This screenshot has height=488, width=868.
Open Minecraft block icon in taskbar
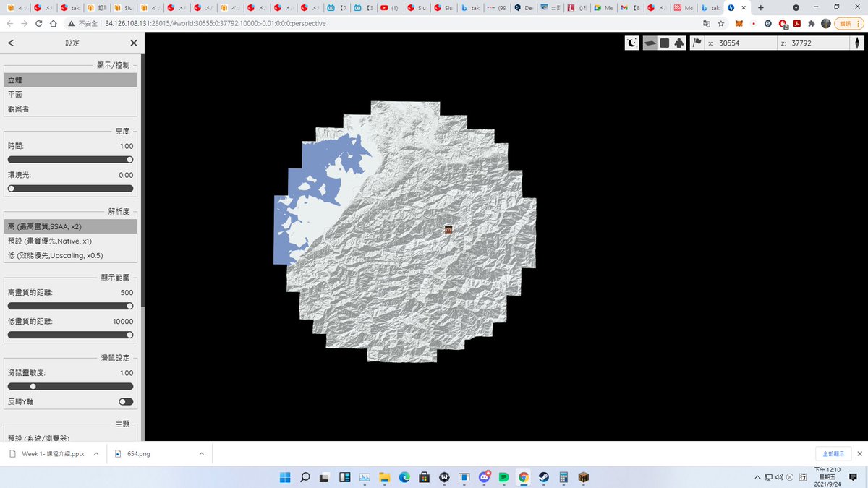pos(583,477)
